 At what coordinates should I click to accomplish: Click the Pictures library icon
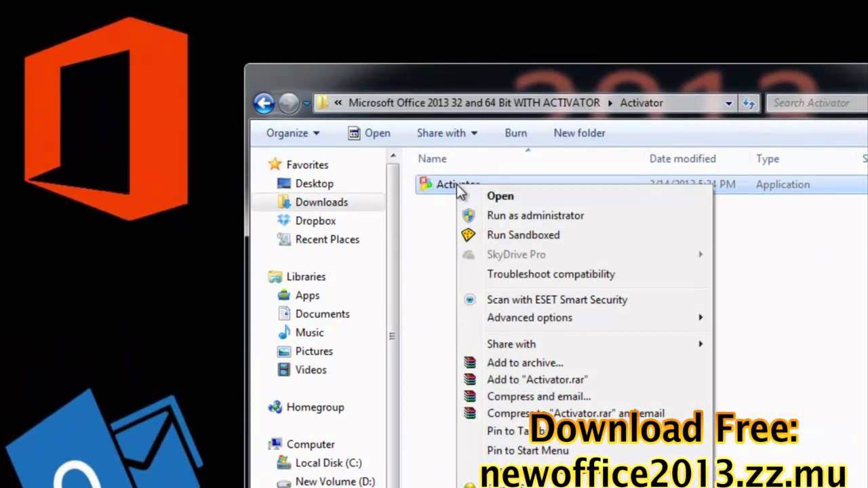[284, 351]
